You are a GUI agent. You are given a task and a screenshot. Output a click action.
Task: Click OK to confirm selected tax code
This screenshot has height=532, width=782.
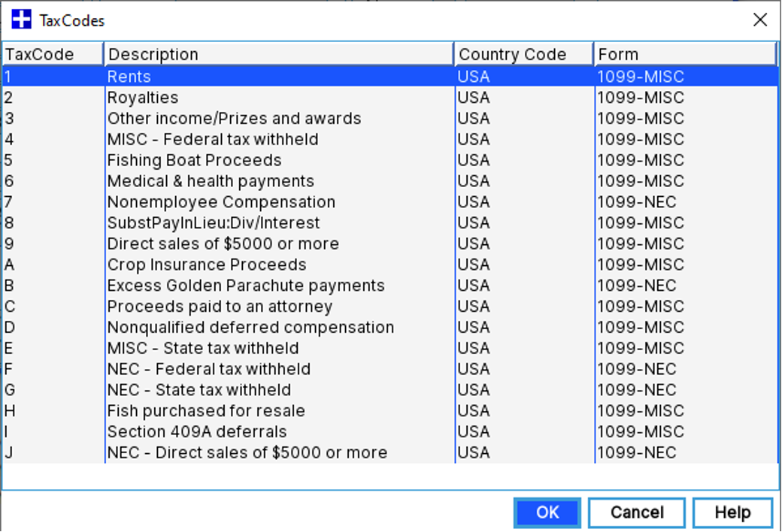[547, 512]
